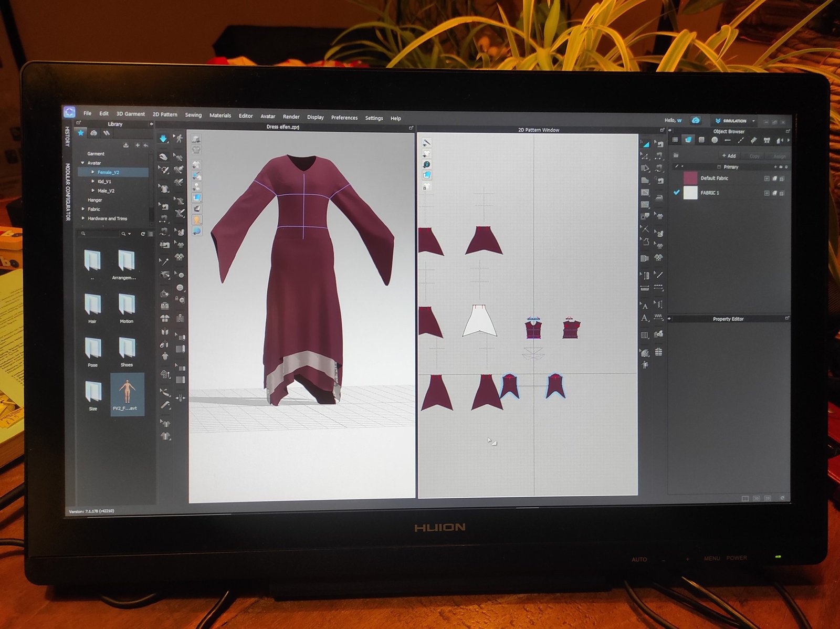The image size is (840, 629).
Task: Toggle the FABRIC 1 checkmark
Action: click(x=677, y=193)
